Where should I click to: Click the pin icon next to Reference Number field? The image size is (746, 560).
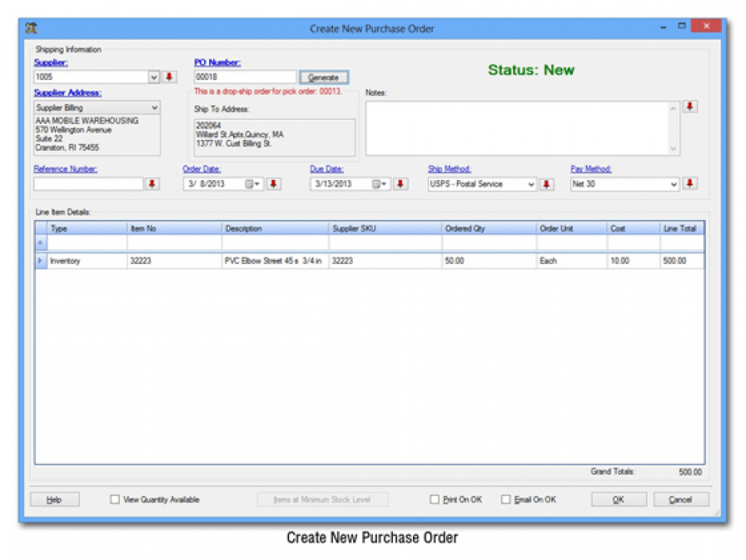[152, 184]
